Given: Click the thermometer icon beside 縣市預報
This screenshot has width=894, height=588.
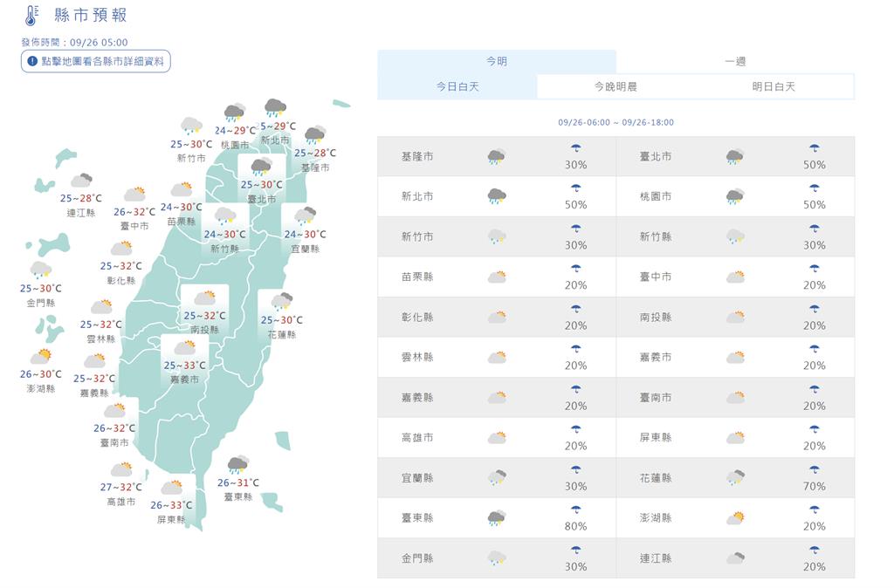Looking at the screenshot, I should tap(32, 16).
